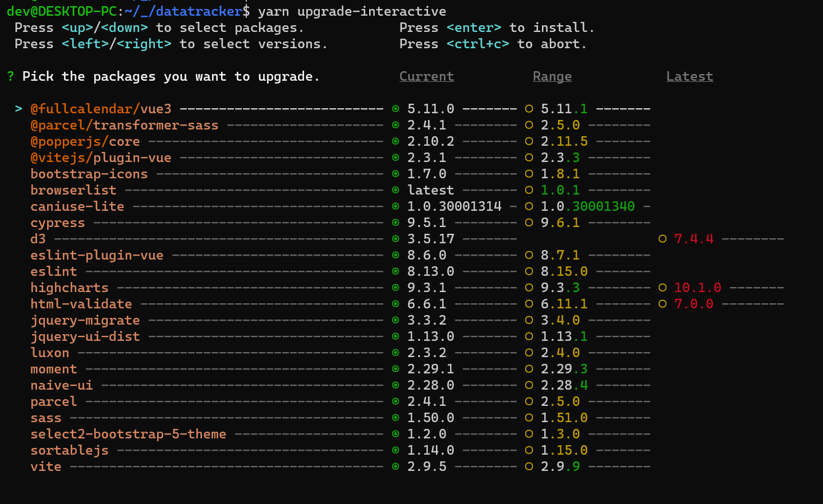Viewport: 823px width, 504px height.
Task: Click the selection arrow beside @fullcalendar/vue3
Action: [19, 109]
